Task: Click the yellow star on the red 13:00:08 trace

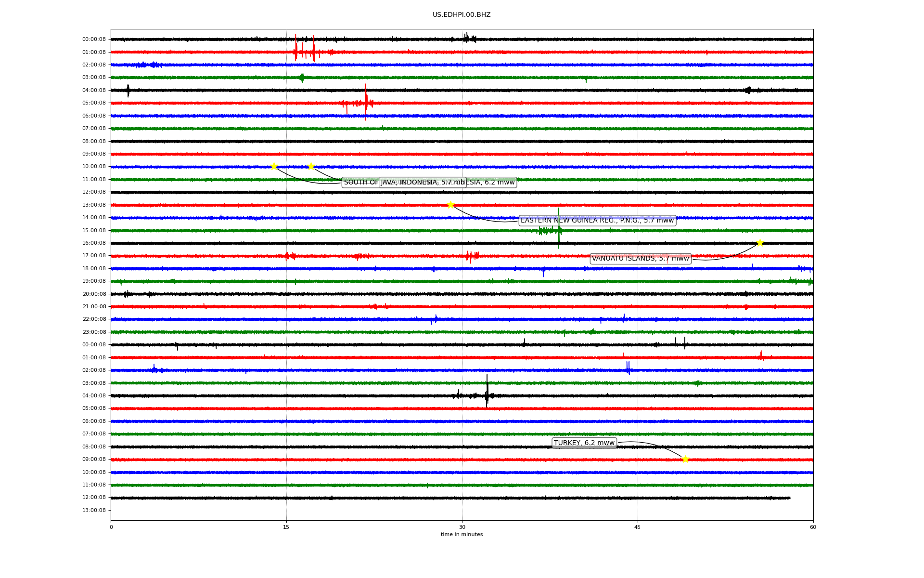Action: [x=450, y=205]
